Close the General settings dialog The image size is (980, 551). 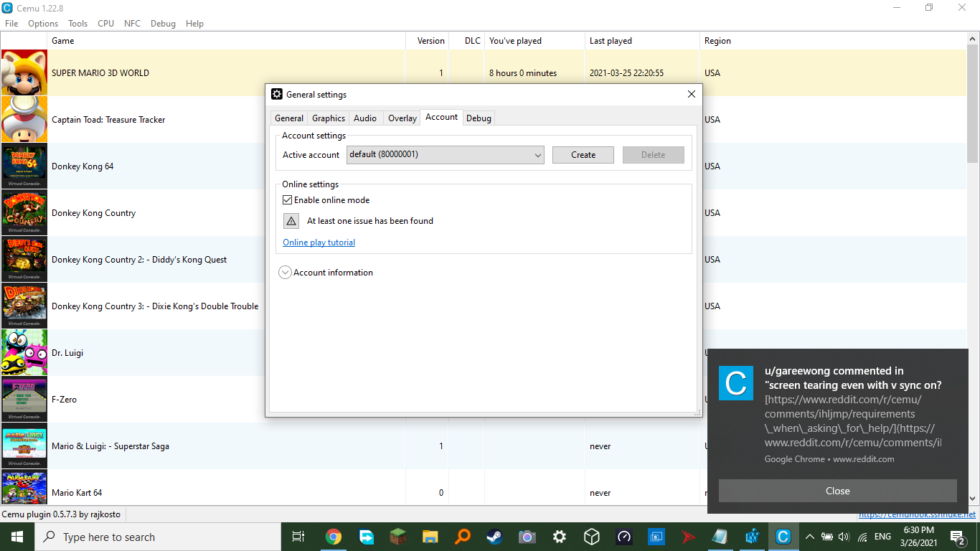(x=692, y=94)
